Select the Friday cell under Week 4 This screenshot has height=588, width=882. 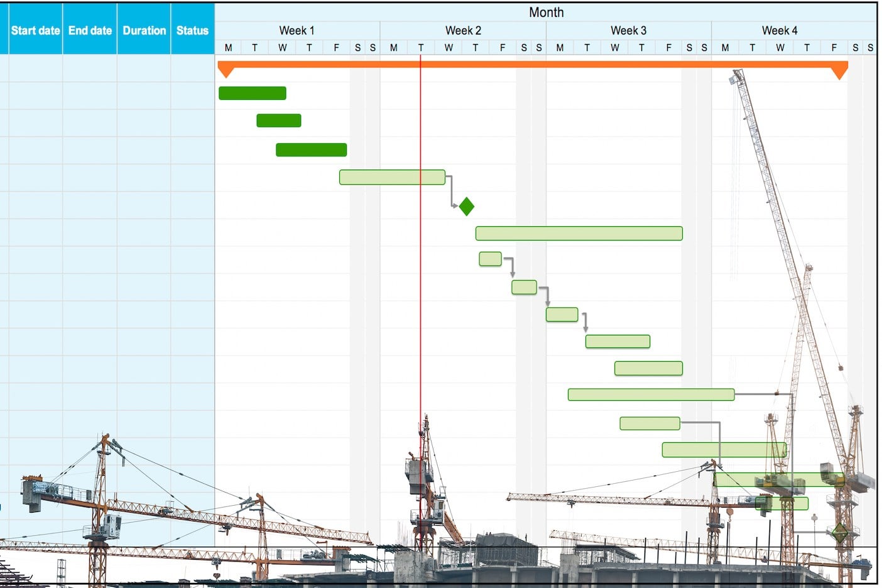[x=834, y=47]
